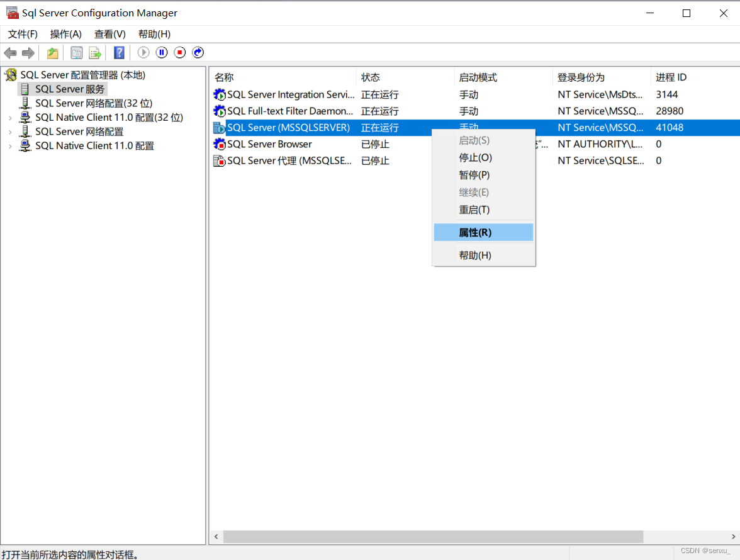Open the Help question mark toolbar icon
The height and width of the screenshot is (560, 740).
[120, 53]
